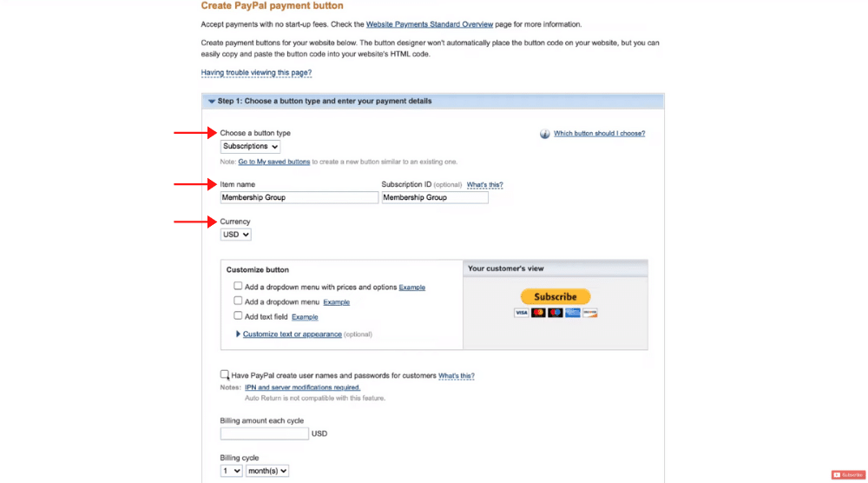Check Add a dropdown menu with prices and options

[238, 286]
